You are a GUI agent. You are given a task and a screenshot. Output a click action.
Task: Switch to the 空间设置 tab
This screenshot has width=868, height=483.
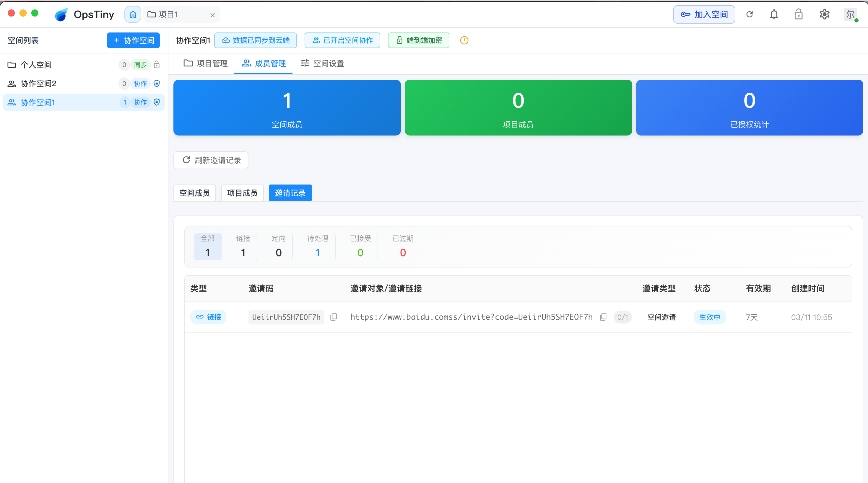click(322, 63)
